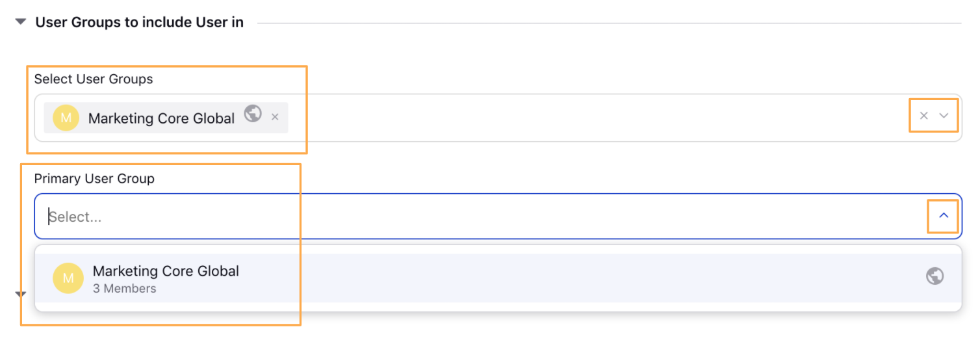980x342 pixels.
Task: Open the Select User Groups dropdown arrow
Action: (944, 116)
